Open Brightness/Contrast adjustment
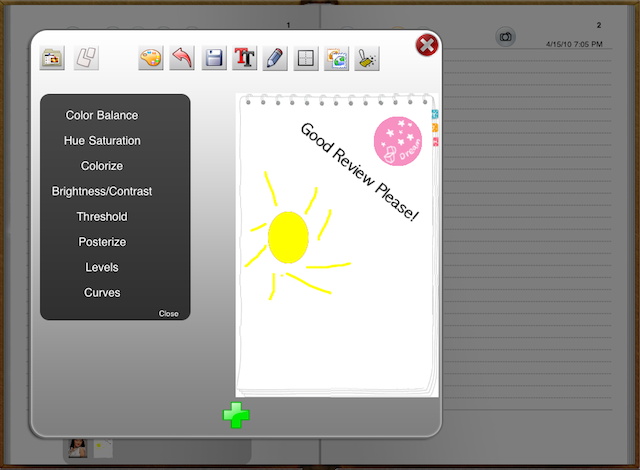This screenshot has width=640, height=470. pos(102,191)
